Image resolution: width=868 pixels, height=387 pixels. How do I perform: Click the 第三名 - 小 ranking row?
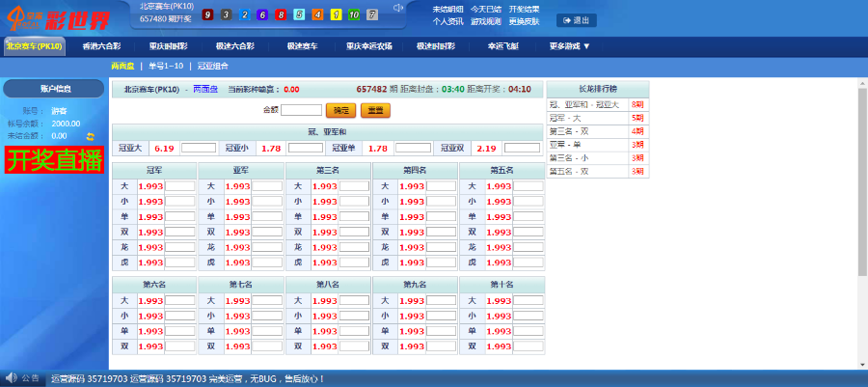(598, 157)
